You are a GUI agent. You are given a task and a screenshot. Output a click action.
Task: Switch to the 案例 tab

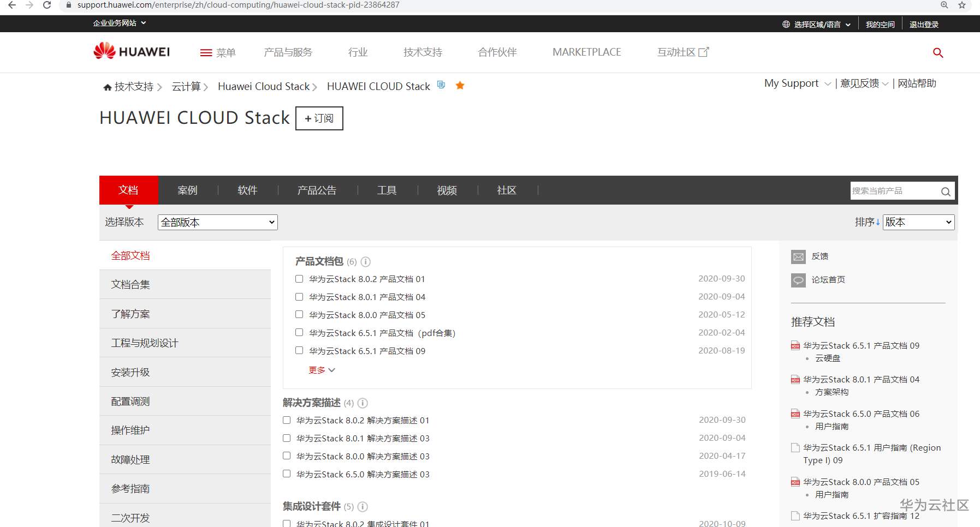pos(187,190)
